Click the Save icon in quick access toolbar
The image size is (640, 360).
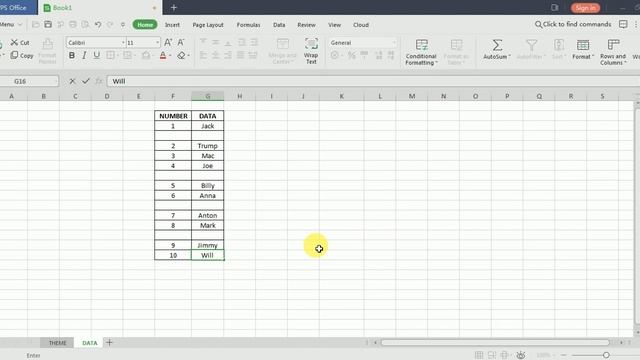point(48,24)
